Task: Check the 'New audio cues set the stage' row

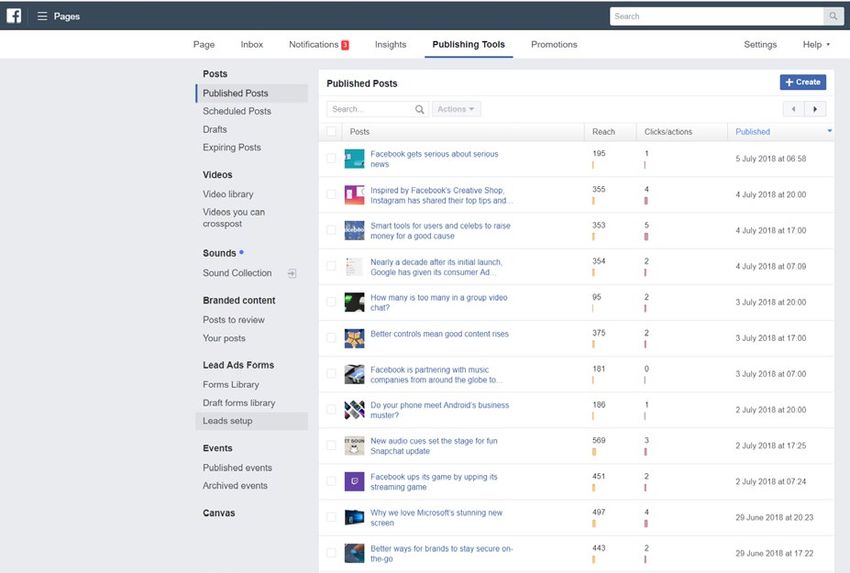Action: pos(331,445)
